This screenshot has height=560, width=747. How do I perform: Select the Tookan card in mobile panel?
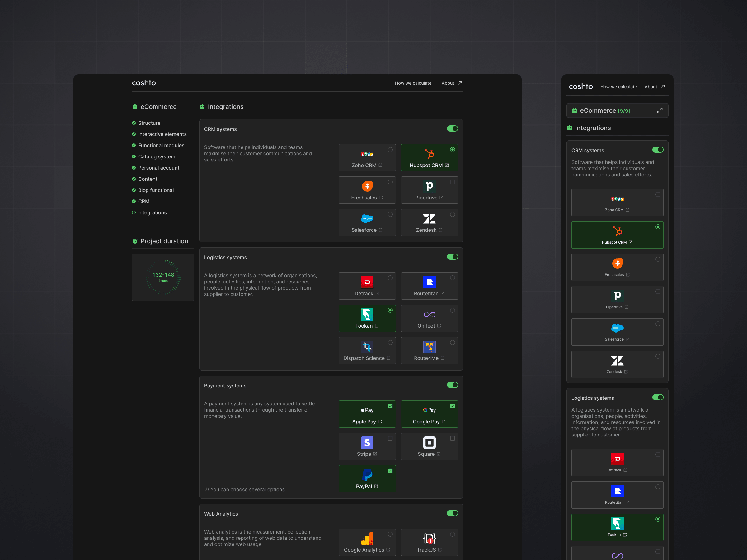[x=617, y=527]
